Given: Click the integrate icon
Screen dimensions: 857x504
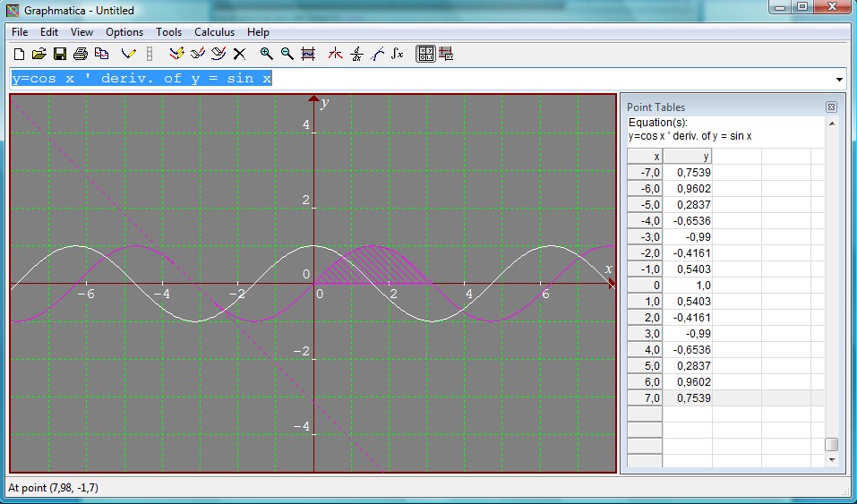Looking at the screenshot, I should pos(398,54).
